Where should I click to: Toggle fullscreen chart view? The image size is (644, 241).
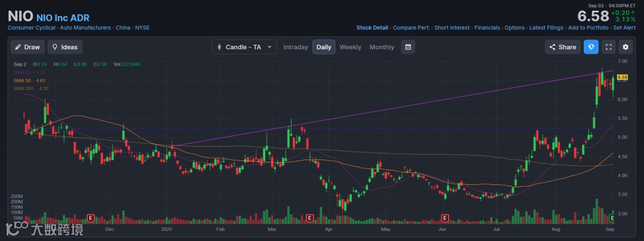pyautogui.click(x=609, y=47)
